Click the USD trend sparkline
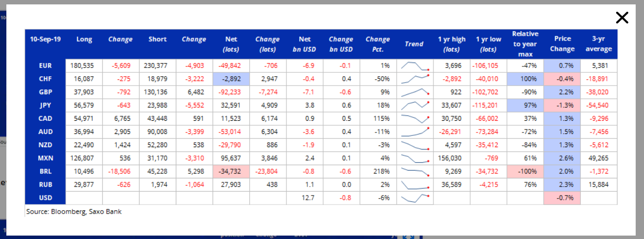This screenshot has height=239, width=644. click(x=414, y=197)
